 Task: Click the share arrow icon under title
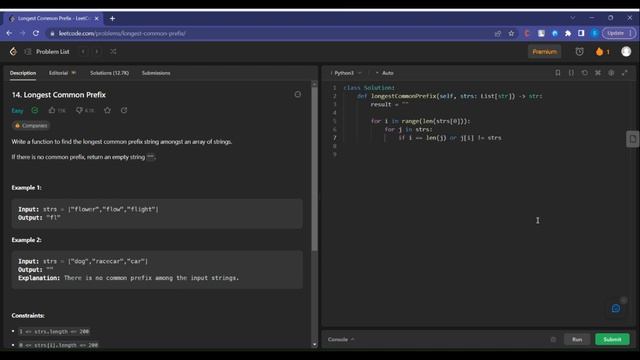click(124, 110)
